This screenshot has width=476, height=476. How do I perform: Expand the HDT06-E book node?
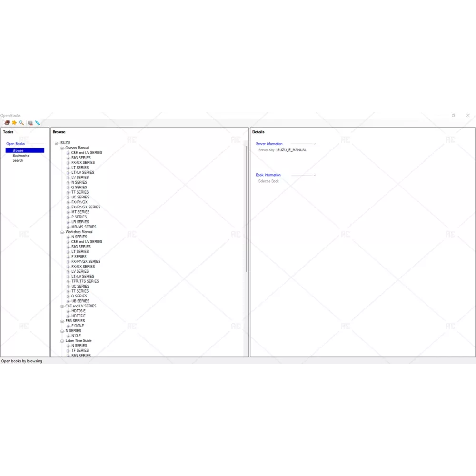[x=68, y=311]
